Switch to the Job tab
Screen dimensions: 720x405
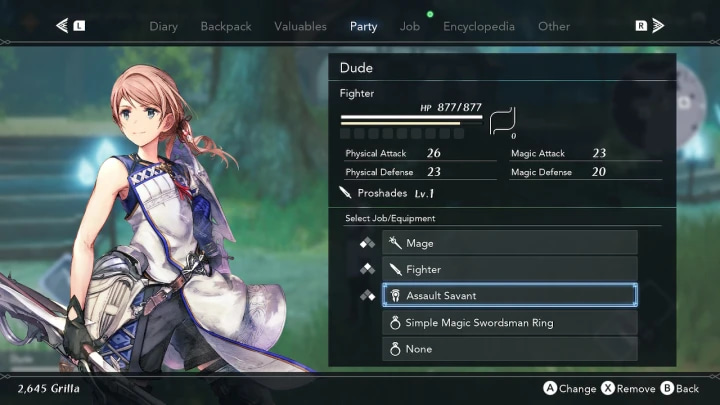[410, 27]
